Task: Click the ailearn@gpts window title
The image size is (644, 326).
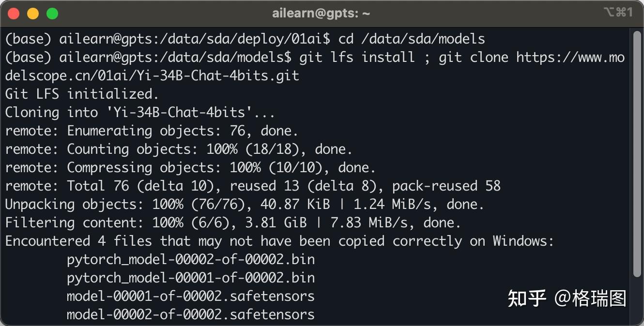Action: (x=321, y=14)
